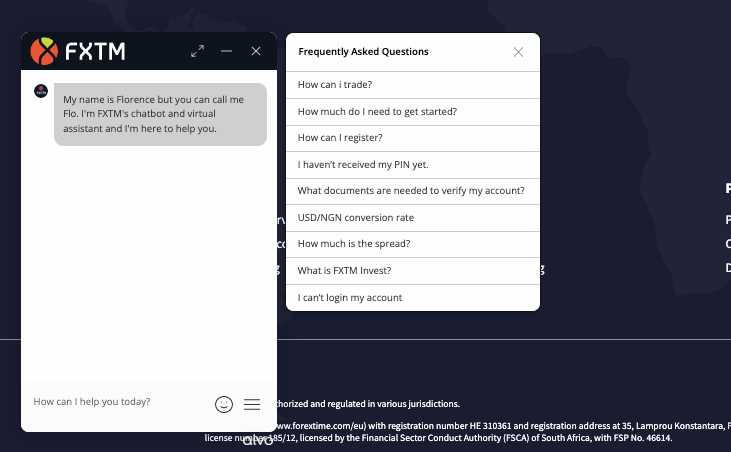This screenshot has width=731, height=452.
Task: Minimize the FXTM chat window
Action: tap(227, 51)
